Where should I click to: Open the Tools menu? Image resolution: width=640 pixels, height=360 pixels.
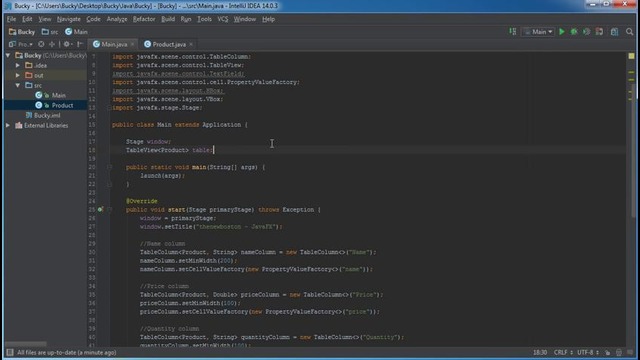coord(204,19)
